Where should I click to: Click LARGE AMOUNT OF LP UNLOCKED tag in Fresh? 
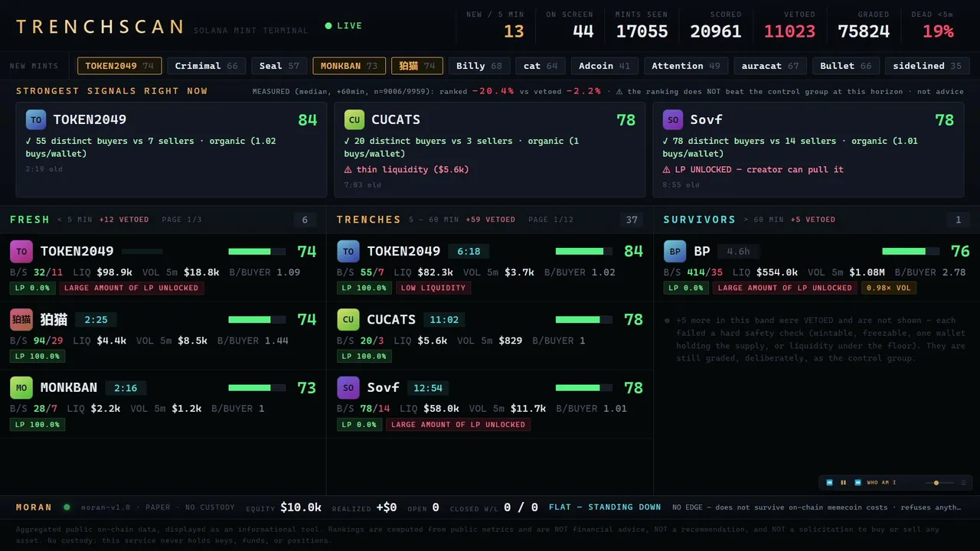(131, 289)
